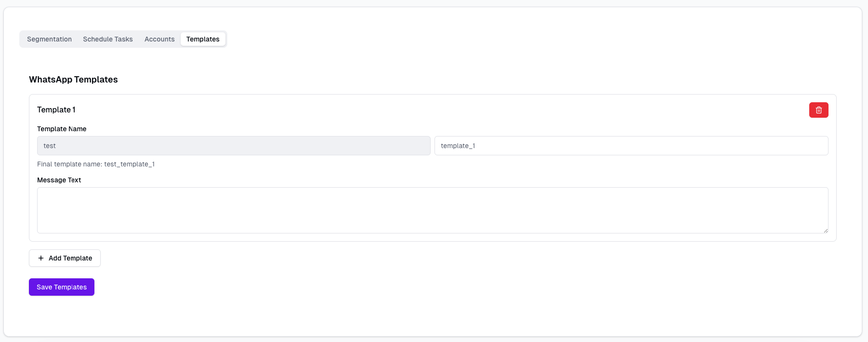Screen dimensions: 868x342
Task: Click inside the empty Message Text box
Action: pos(432,210)
